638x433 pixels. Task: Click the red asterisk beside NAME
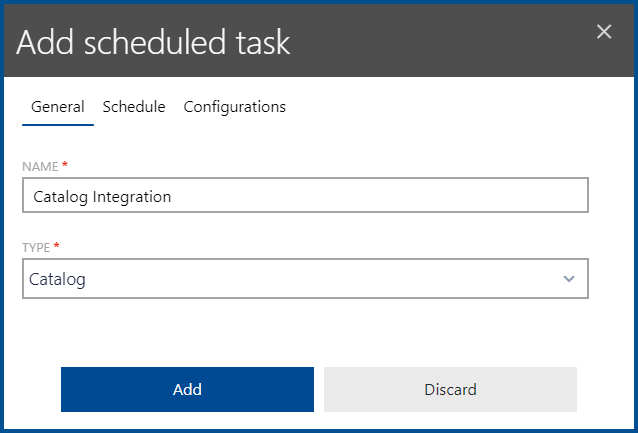pyautogui.click(x=65, y=165)
